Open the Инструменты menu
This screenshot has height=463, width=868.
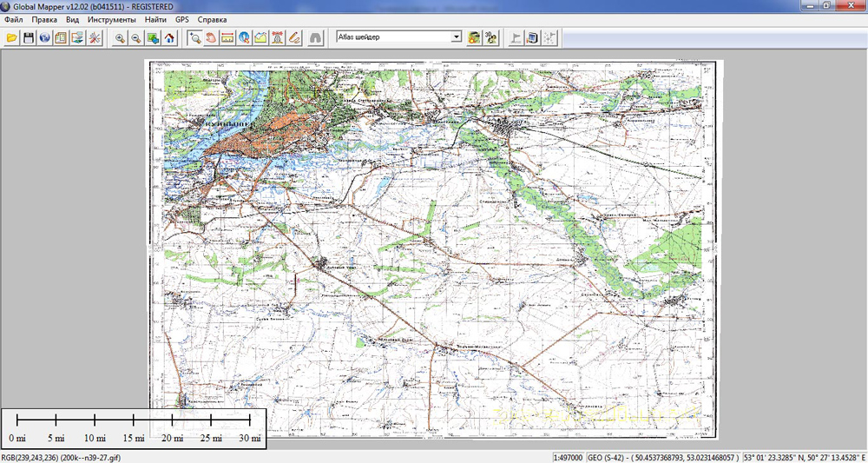pos(111,19)
